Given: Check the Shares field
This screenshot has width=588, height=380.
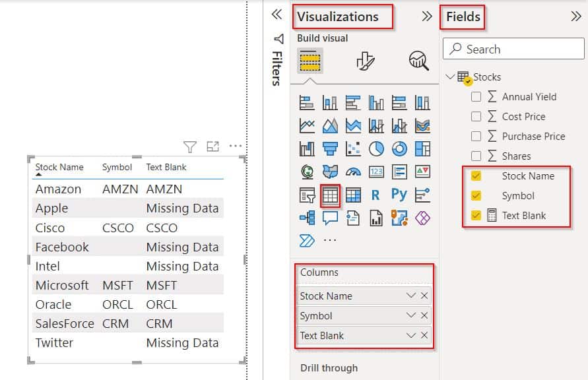Looking at the screenshot, I should click(476, 156).
